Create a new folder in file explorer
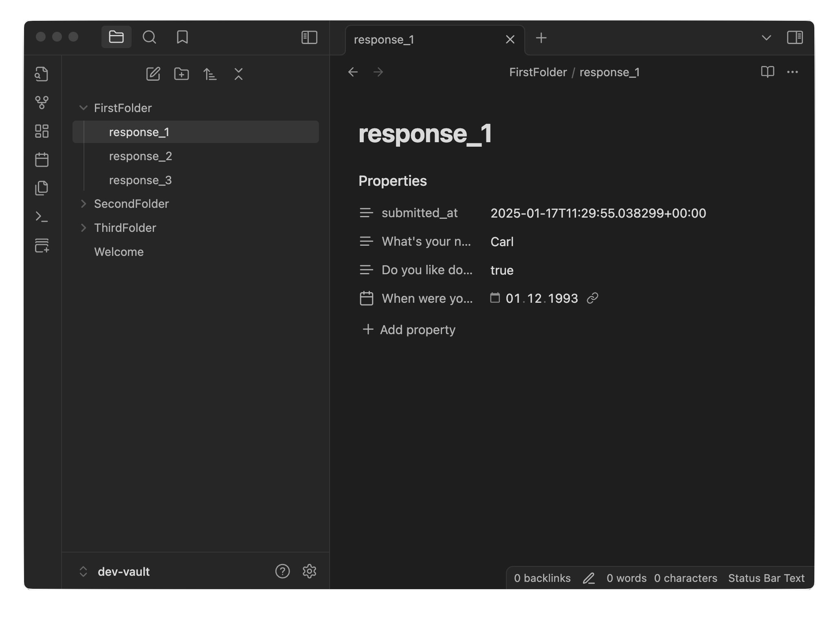Image resolution: width=840 pixels, height=621 pixels. 181,74
